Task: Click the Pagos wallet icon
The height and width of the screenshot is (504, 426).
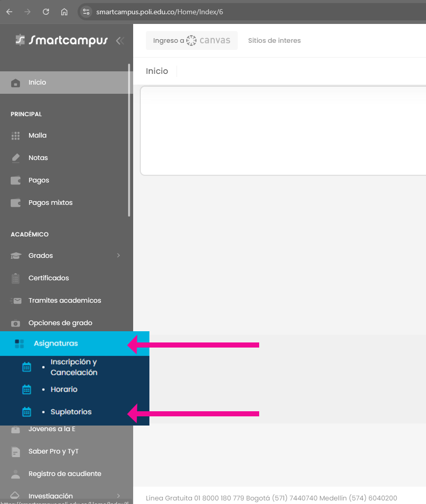Action: tap(16, 180)
